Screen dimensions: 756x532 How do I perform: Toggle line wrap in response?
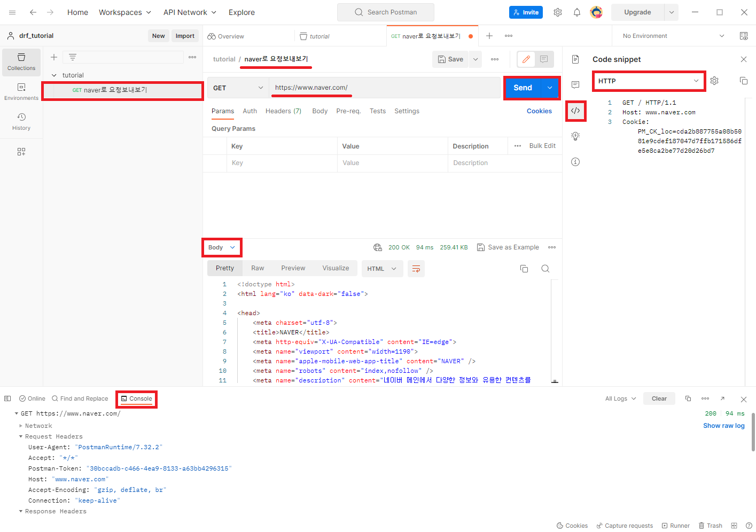tap(416, 269)
